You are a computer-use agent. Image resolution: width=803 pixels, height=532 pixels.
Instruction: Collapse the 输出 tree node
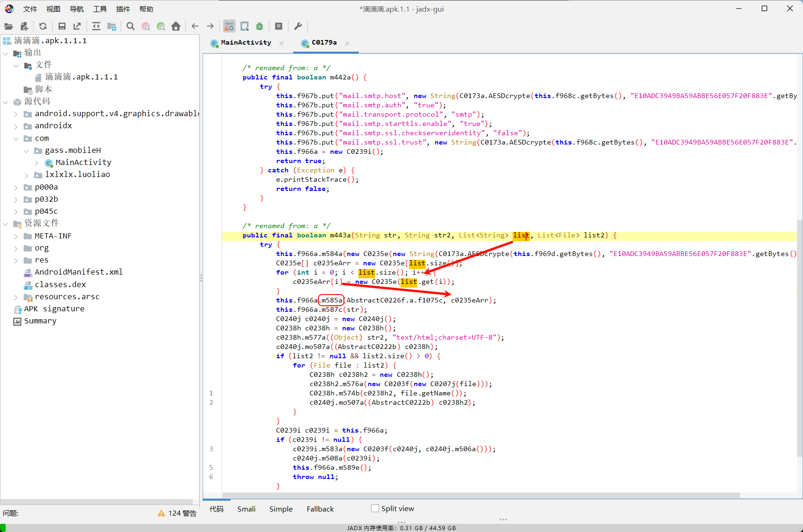6,53
